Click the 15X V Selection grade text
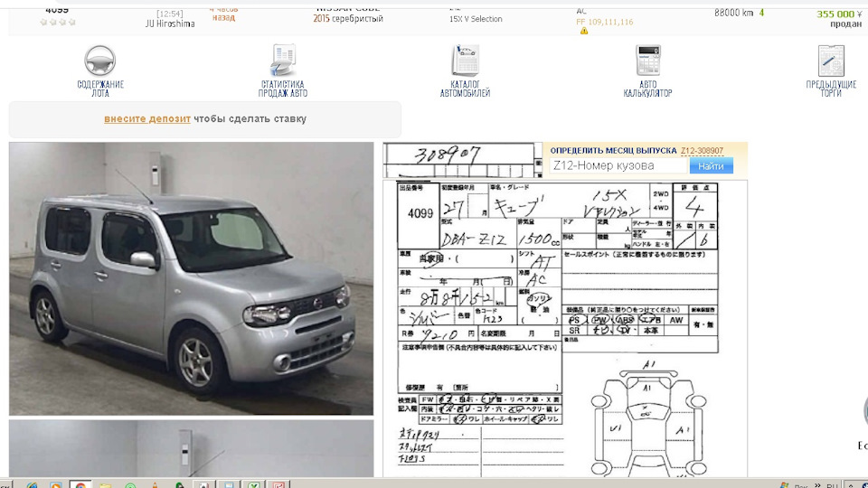The width and height of the screenshot is (868, 488). 476,19
